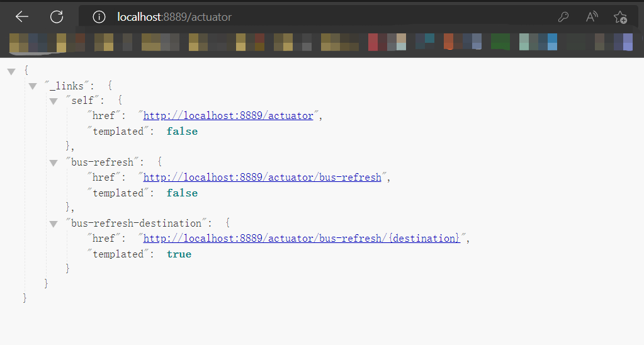The image size is (644, 345).
Task: Focus the address bar URL field
Action: pyautogui.click(x=315, y=17)
